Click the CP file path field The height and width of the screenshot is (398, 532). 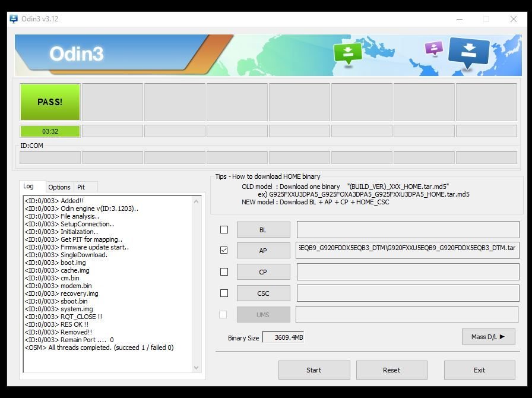(x=408, y=271)
